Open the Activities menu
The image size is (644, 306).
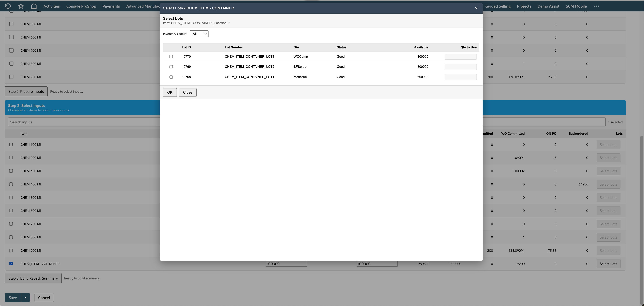(x=51, y=6)
